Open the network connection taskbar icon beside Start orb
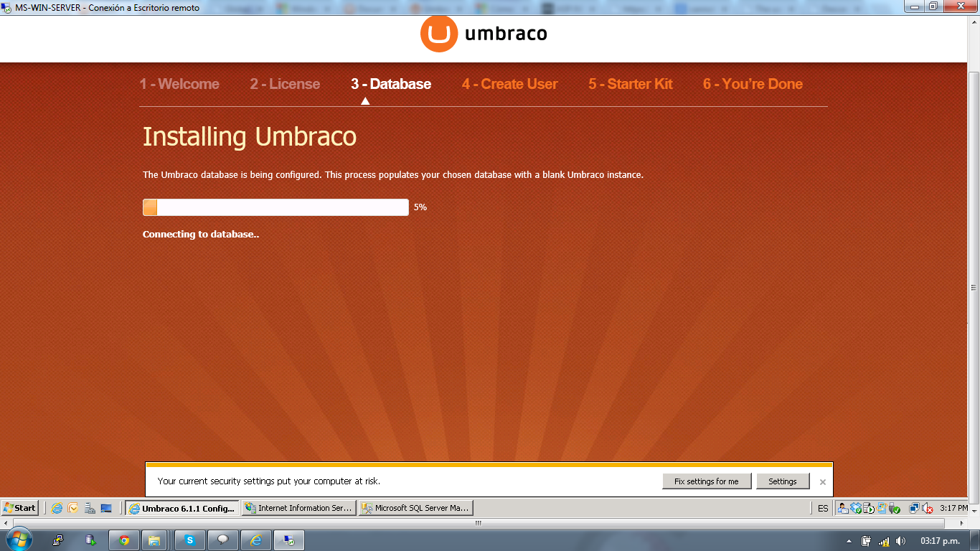 tap(58, 540)
